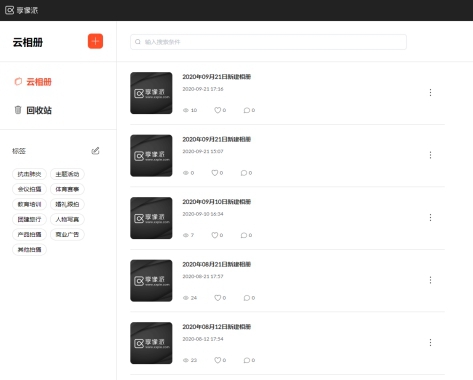Pick the 产品拍摄 tag
The image size is (473, 380).
[29, 234]
